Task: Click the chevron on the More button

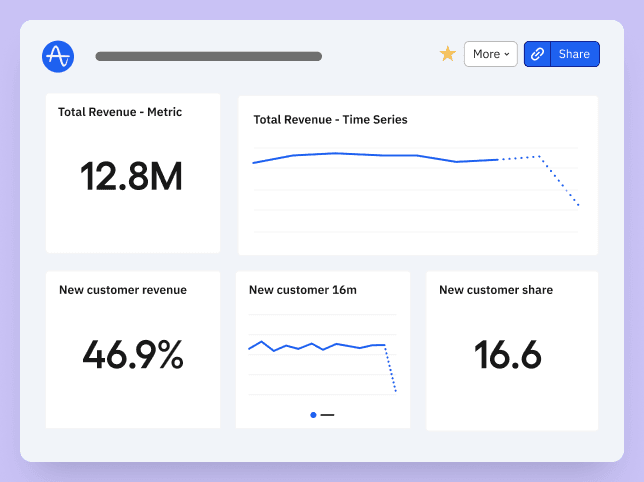Action: point(507,54)
